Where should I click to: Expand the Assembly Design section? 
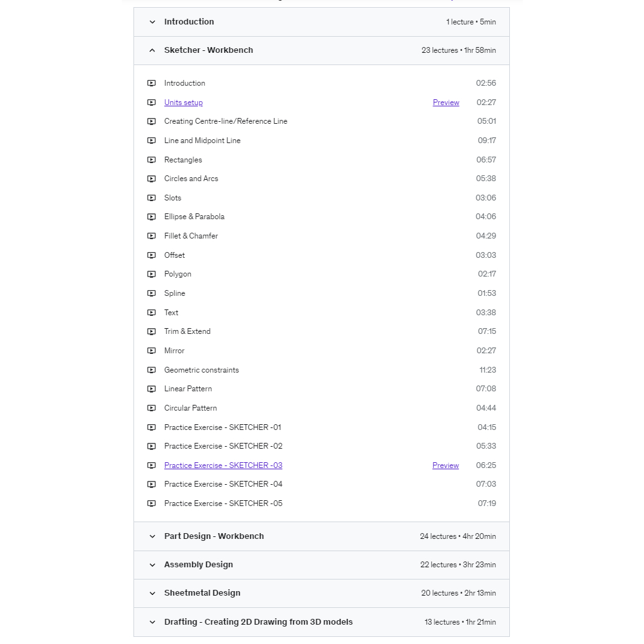tap(152, 565)
